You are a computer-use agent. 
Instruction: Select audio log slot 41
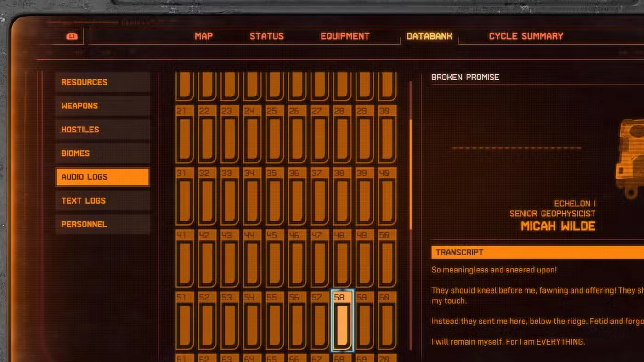click(x=185, y=259)
